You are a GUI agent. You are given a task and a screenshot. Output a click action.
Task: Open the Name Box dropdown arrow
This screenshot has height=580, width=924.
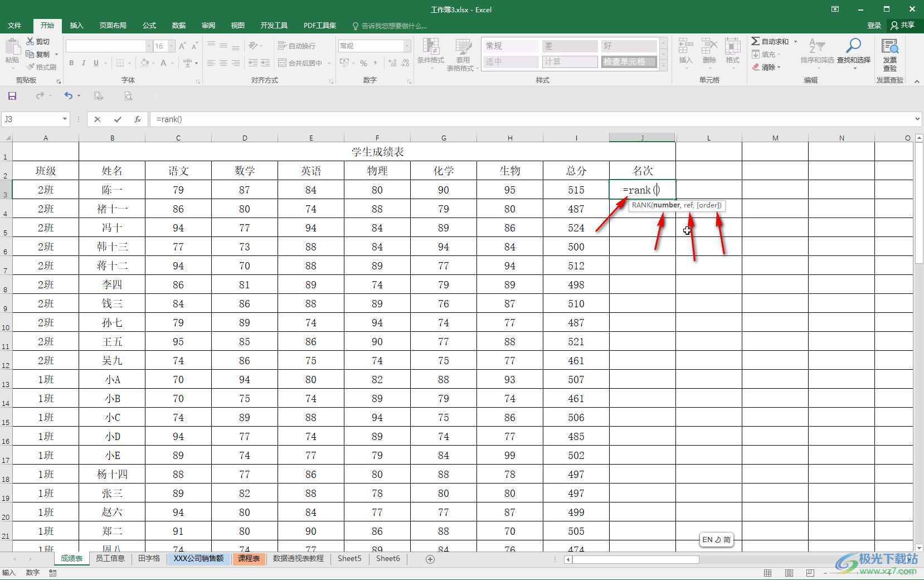point(65,119)
